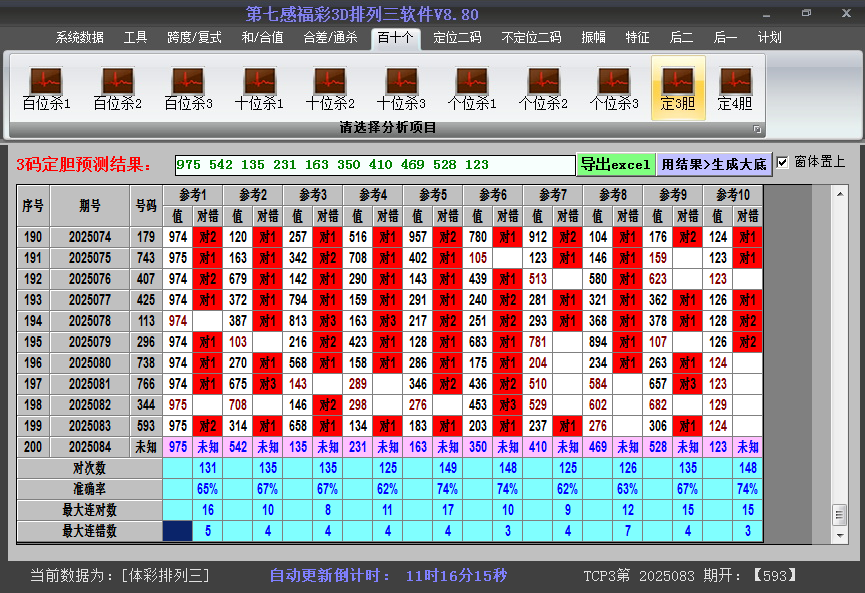Screen dimensions: 865x593
Task: Click the 个位杀1 icon
Action: click(472, 88)
